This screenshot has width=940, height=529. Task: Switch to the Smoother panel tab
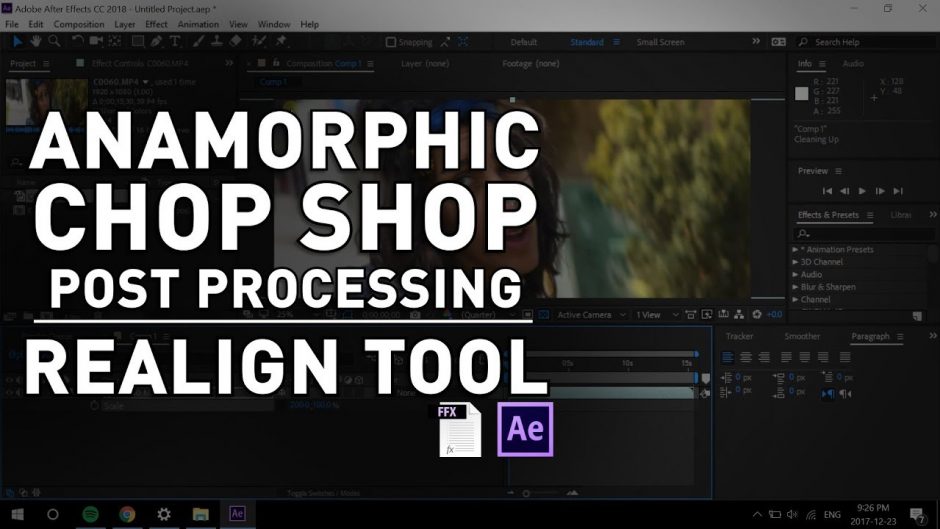pos(802,336)
